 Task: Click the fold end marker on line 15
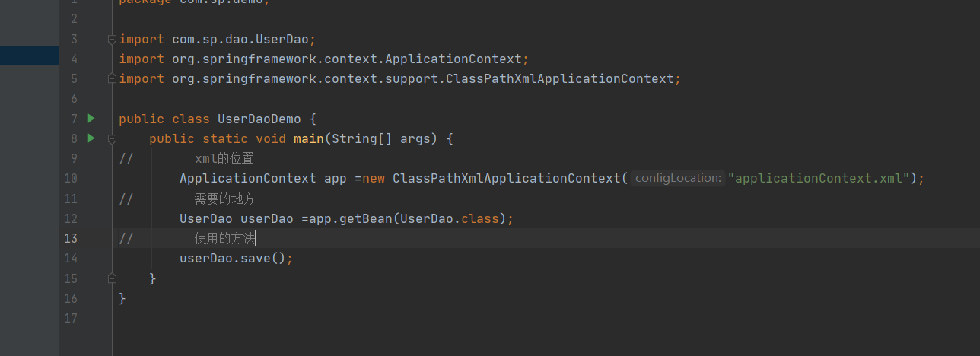112,278
